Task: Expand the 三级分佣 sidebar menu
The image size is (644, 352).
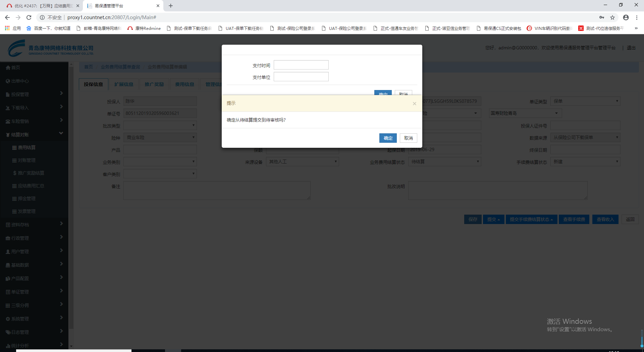Action: coord(34,305)
